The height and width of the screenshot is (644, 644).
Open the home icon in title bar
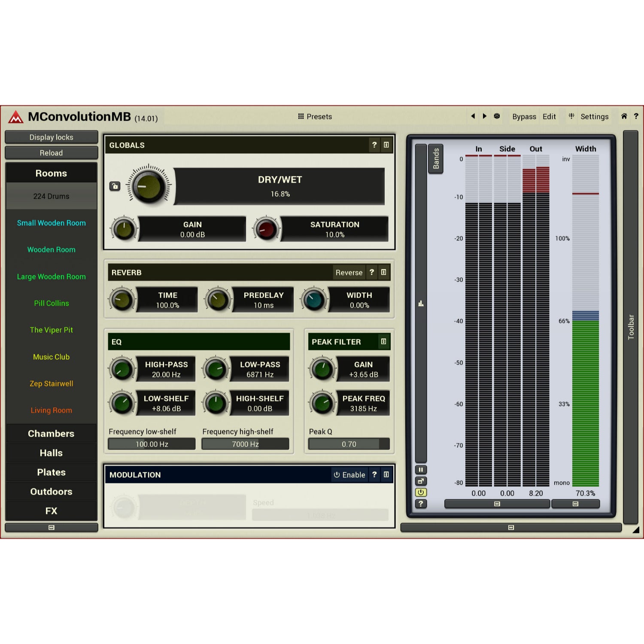(x=624, y=116)
